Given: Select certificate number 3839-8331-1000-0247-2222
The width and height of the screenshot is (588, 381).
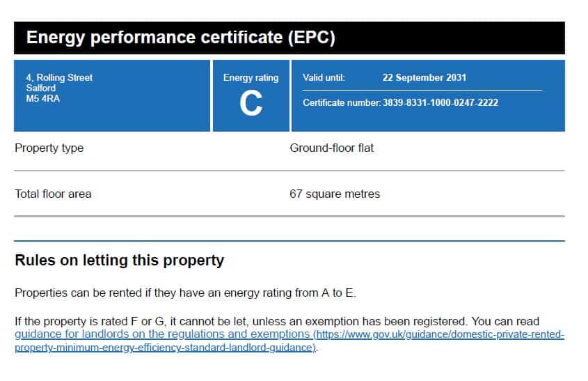Looking at the screenshot, I should click(440, 103).
